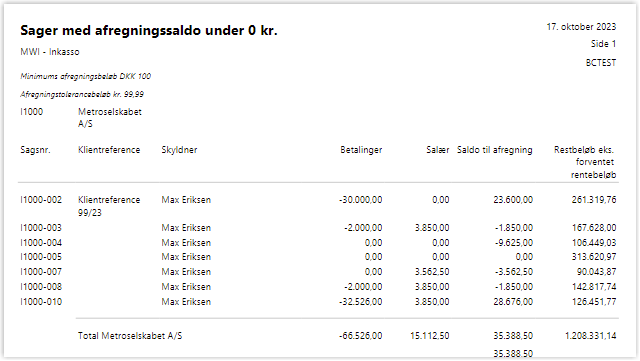Click remaining amount '106.449,03'

[x=594, y=243]
